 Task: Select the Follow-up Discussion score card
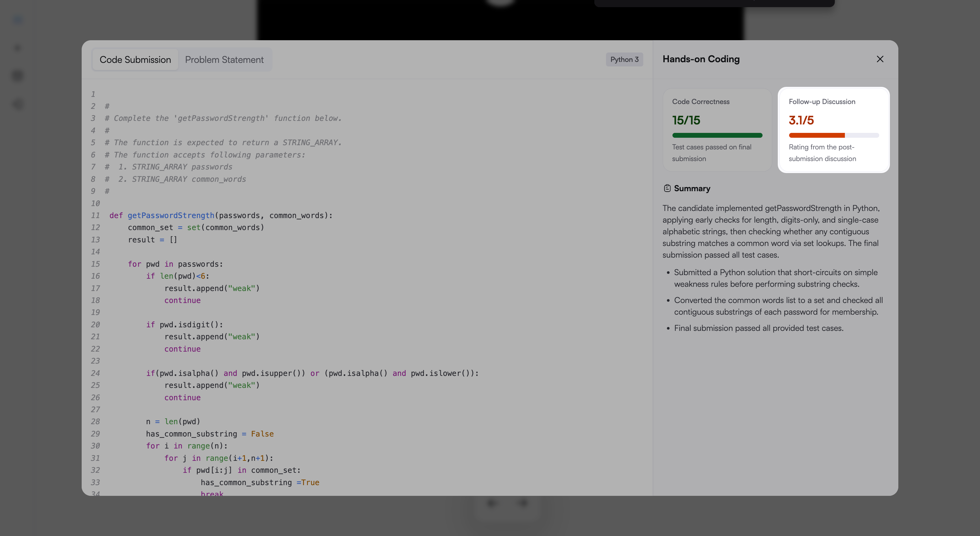coord(834,130)
